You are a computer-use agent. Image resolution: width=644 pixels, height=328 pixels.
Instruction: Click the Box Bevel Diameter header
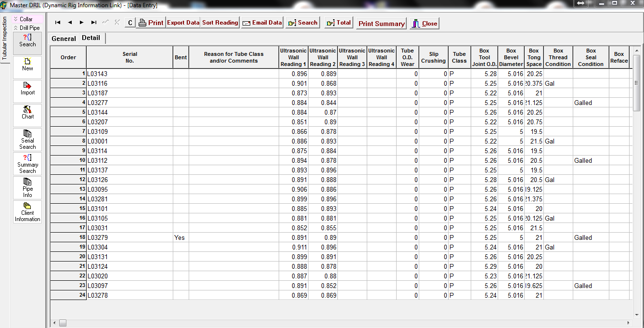tap(511, 57)
